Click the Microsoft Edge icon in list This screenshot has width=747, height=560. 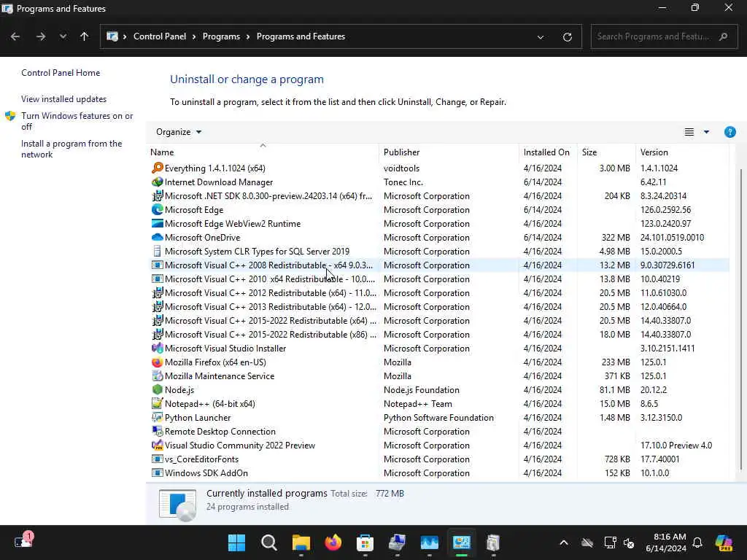point(158,209)
